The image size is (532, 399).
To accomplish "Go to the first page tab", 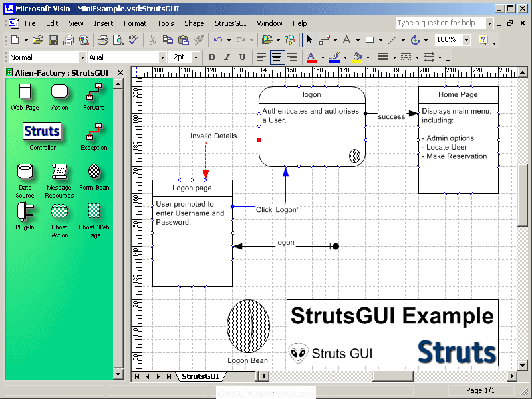I will 137,376.
